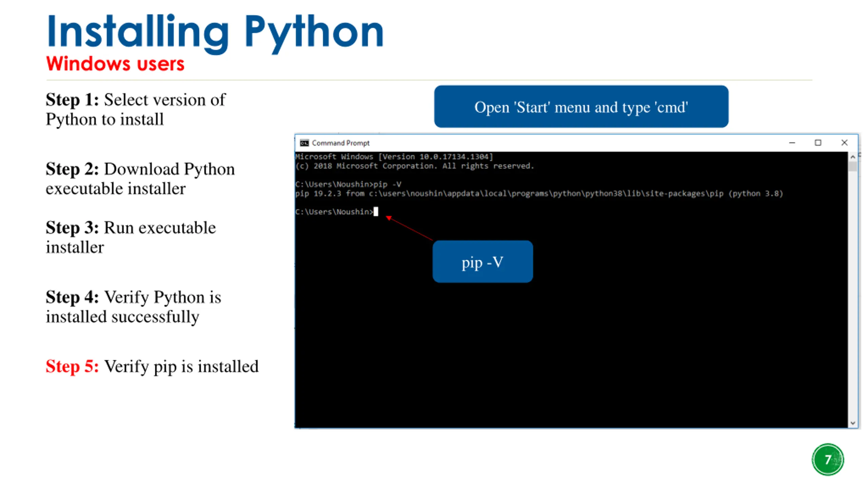Click the scrollbar thumb in Command Prompt
Viewport: 868px width, 488px height.
(853, 167)
